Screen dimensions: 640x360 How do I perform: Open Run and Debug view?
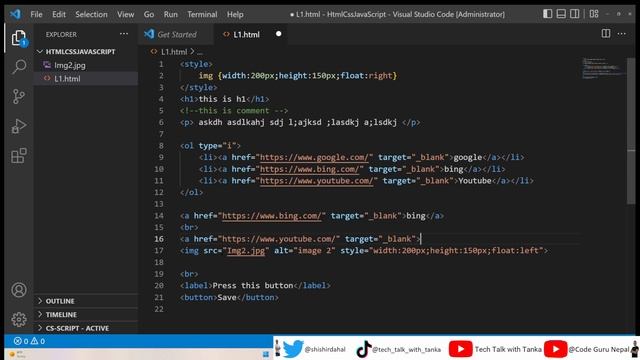point(19,126)
